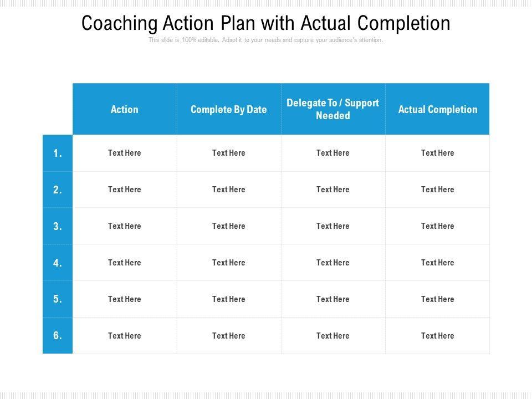Image resolution: width=532 pixels, height=399 pixels.
Task: Click the Action cell in row 5
Action: coord(125,299)
